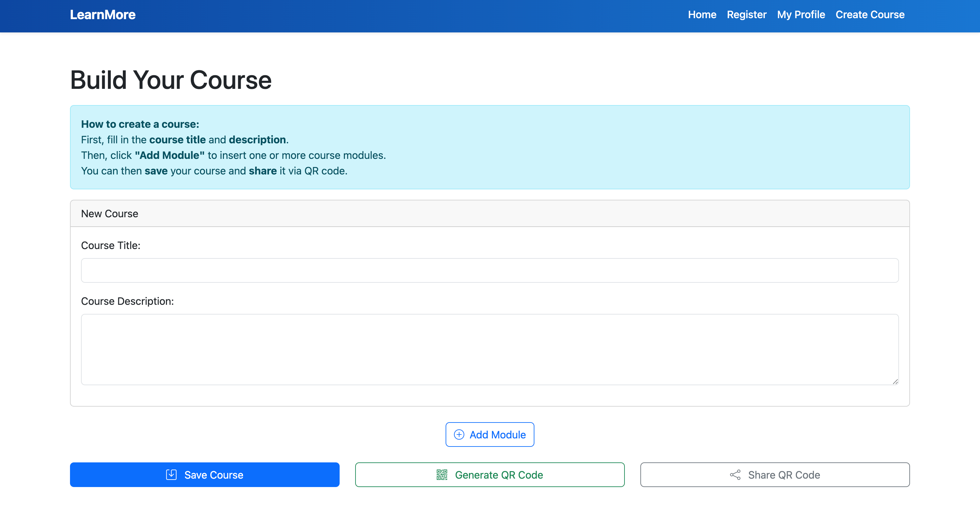This screenshot has width=980, height=524.
Task: Click the Course Description label
Action: coord(127,301)
